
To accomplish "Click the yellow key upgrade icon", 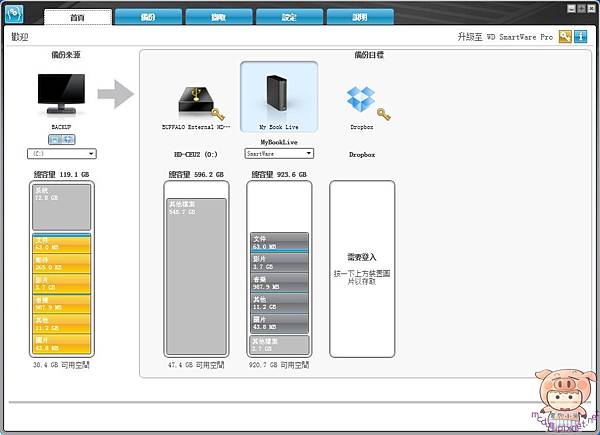I will (x=565, y=37).
